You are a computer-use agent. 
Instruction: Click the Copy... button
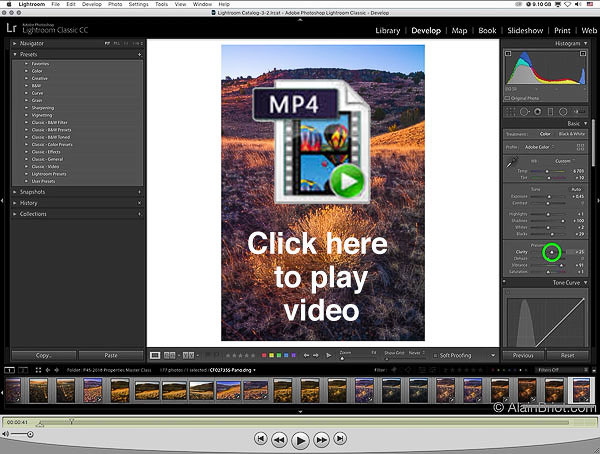coord(43,355)
